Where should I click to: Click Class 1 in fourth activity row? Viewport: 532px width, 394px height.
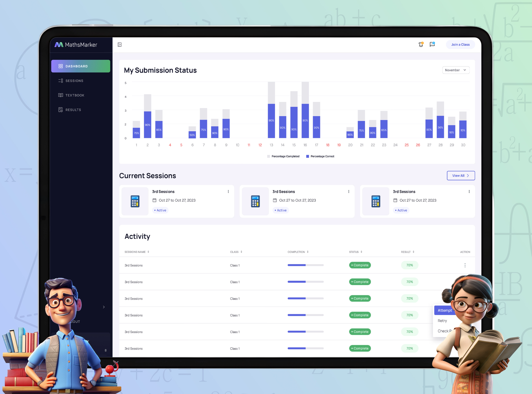point(235,315)
